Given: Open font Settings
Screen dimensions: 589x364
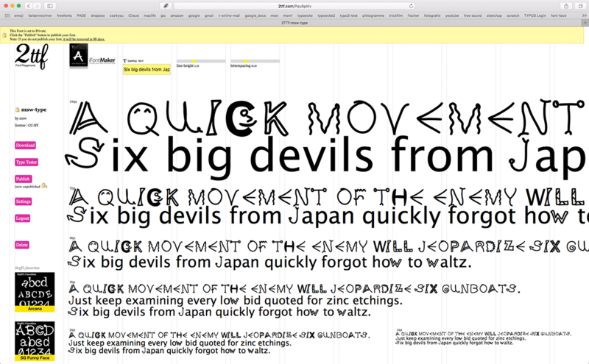Looking at the screenshot, I should point(24,201).
